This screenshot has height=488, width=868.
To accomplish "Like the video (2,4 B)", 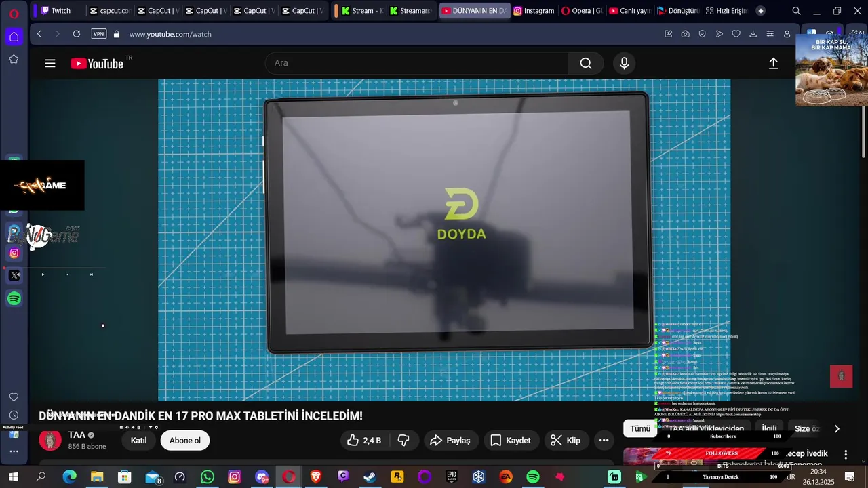I will (364, 441).
